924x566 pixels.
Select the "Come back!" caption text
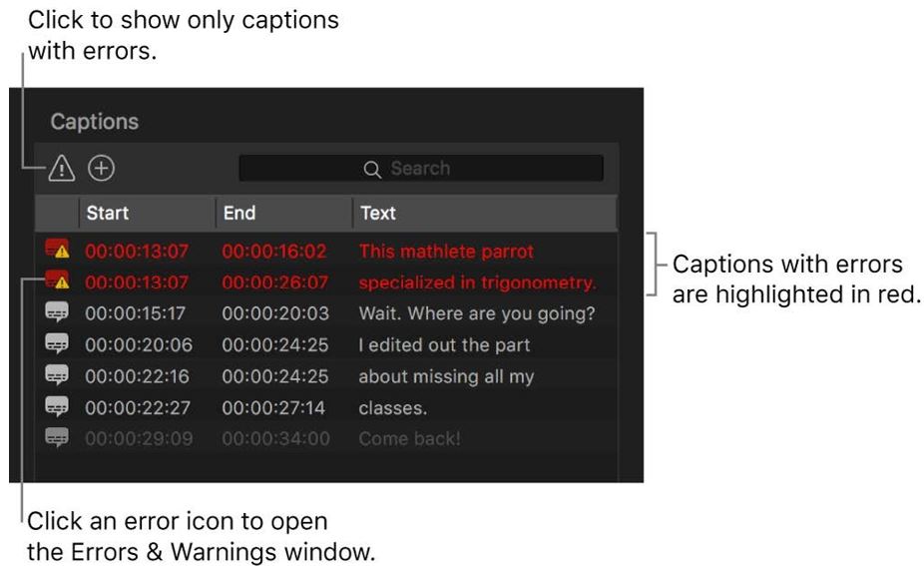(x=410, y=438)
